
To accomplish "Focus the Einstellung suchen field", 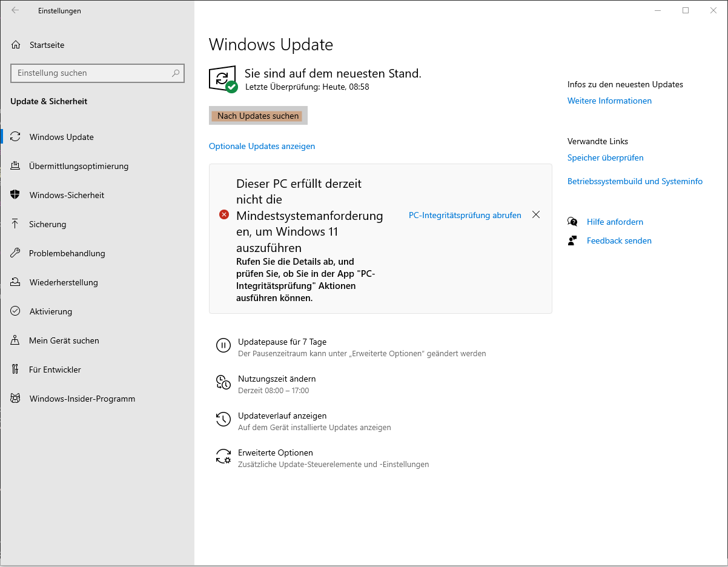I will [98, 73].
